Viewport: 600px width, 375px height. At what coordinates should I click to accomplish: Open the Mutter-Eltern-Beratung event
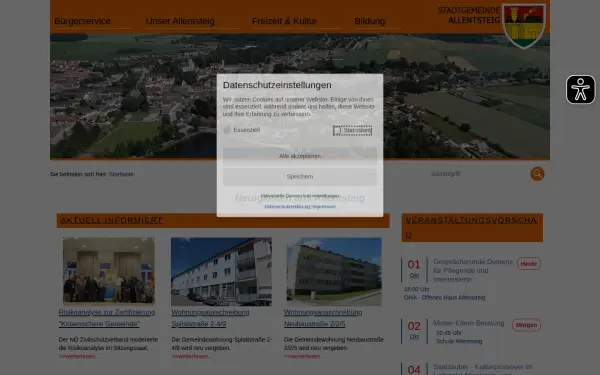468,323
